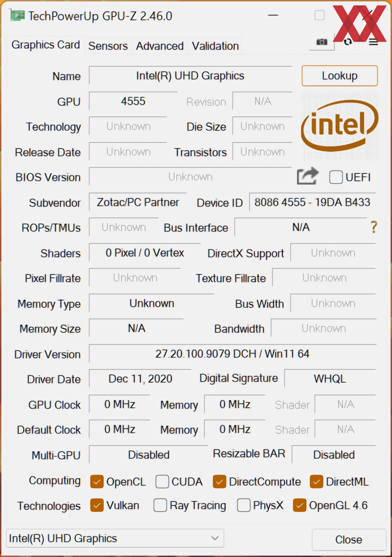Click the Memory Type Unknown field

point(152,303)
